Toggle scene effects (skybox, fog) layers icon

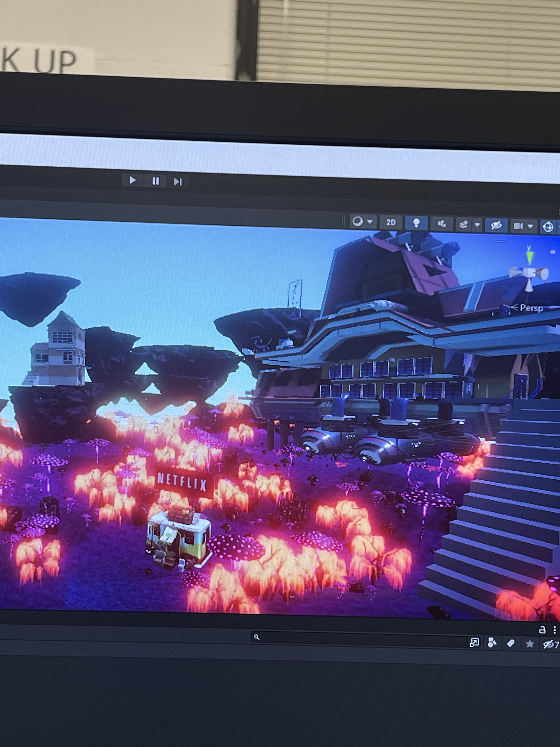[x=464, y=224]
